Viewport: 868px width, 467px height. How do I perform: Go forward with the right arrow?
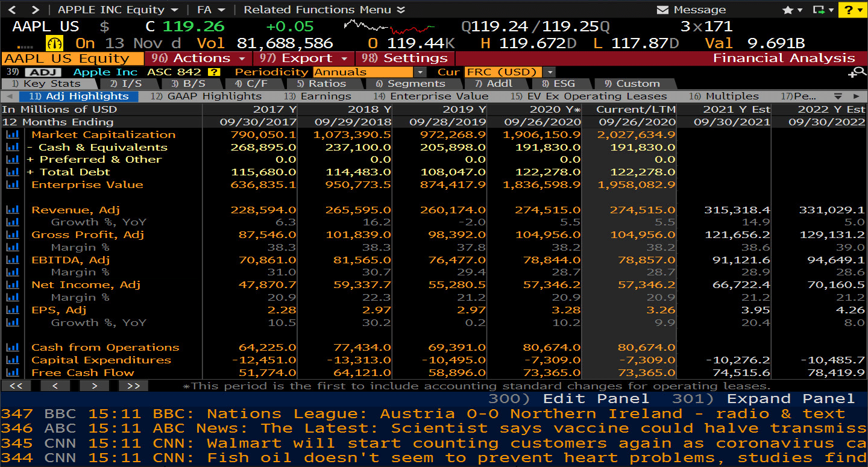(x=34, y=10)
